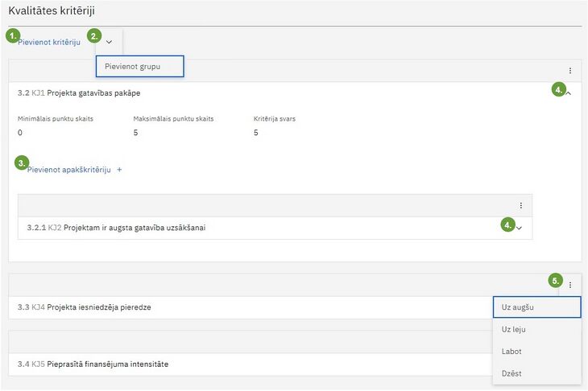The width and height of the screenshot is (588, 391).
Task: Choose Uz leju in context menu
Action: 537,329
